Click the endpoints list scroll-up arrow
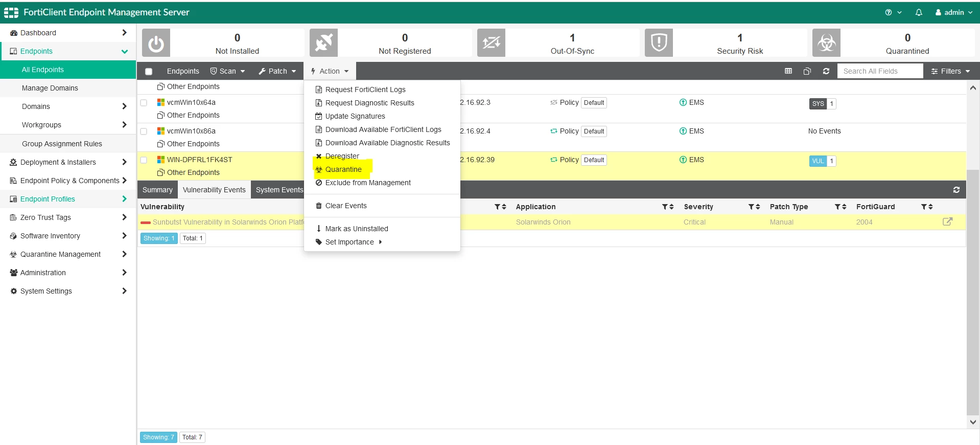 pos(973,88)
